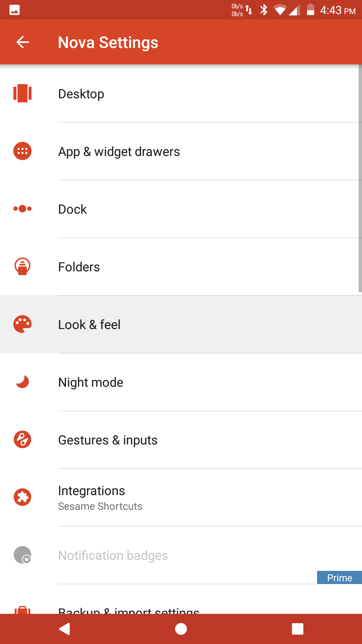This screenshot has width=362, height=644.
Task: Click the vertical scrollbar on the right
Action: [x=360, y=178]
